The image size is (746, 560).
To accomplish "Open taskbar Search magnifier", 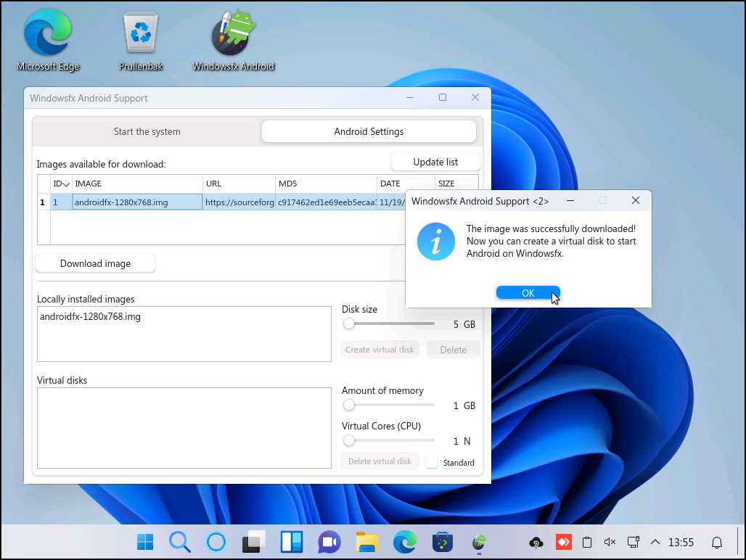I will click(x=180, y=542).
